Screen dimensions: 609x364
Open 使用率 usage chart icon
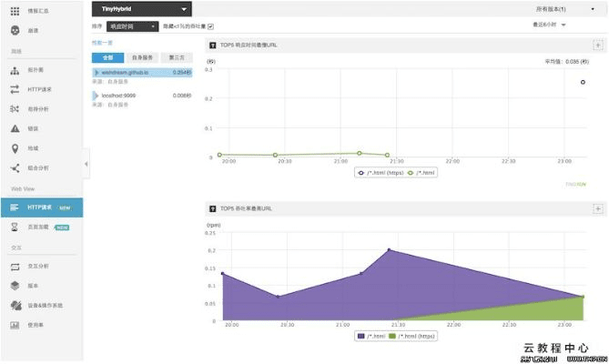[x=15, y=325]
